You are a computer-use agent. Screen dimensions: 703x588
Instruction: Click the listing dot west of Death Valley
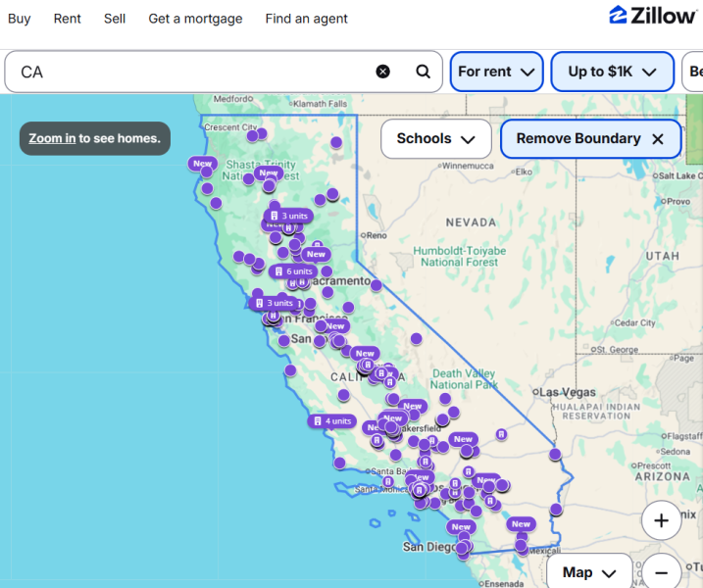click(x=416, y=339)
